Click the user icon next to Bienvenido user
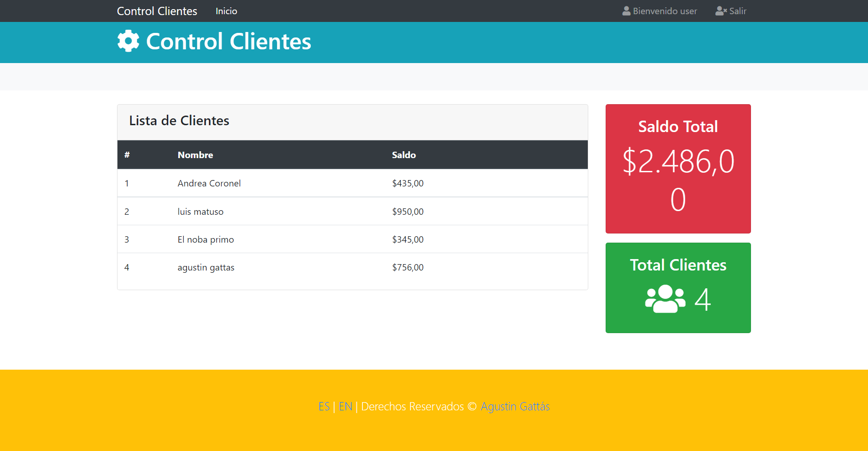Image resolution: width=868 pixels, height=451 pixels. point(626,11)
